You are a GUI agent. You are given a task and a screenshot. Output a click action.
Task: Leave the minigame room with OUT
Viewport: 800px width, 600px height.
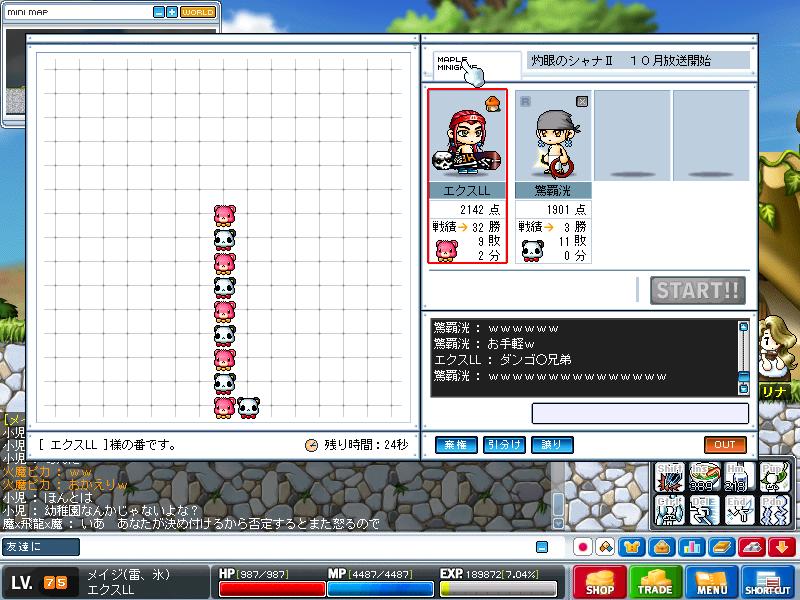(x=725, y=444)
